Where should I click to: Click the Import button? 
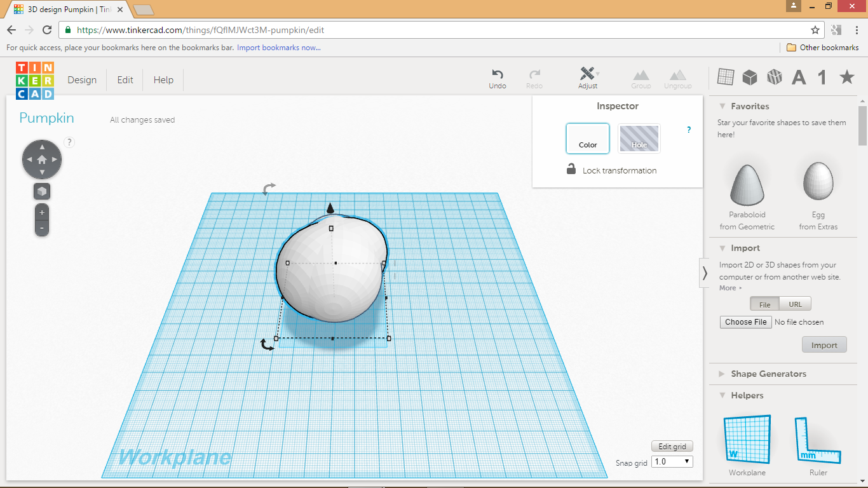(x=824, y=344)
